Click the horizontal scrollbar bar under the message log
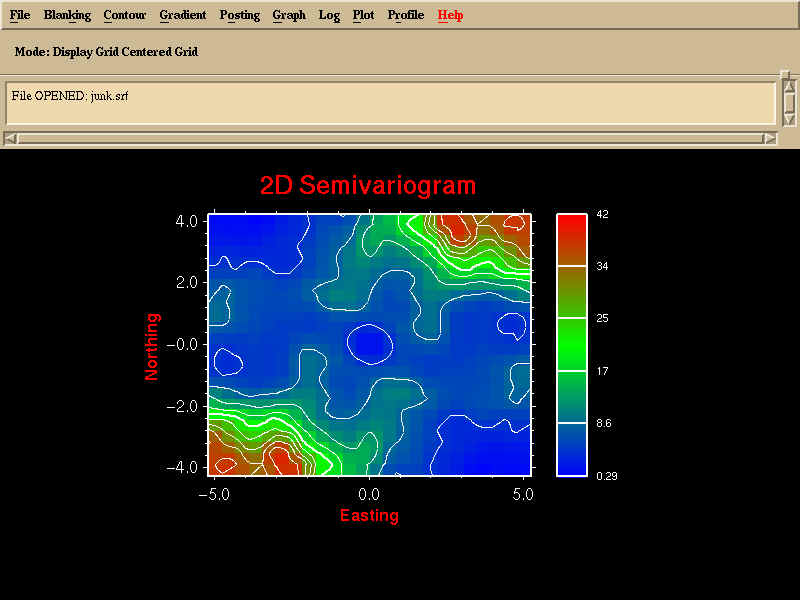 tap(390, 138)
